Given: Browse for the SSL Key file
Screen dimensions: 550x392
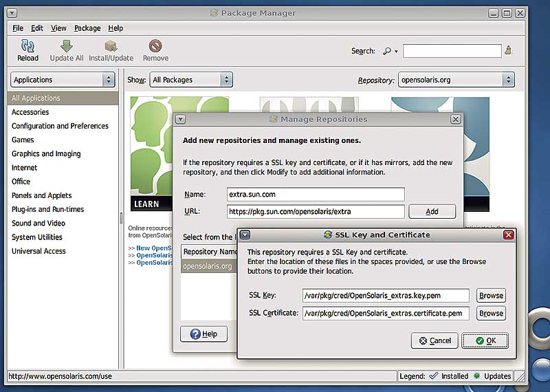Looking at the screenshot, I should coord(491,296).
